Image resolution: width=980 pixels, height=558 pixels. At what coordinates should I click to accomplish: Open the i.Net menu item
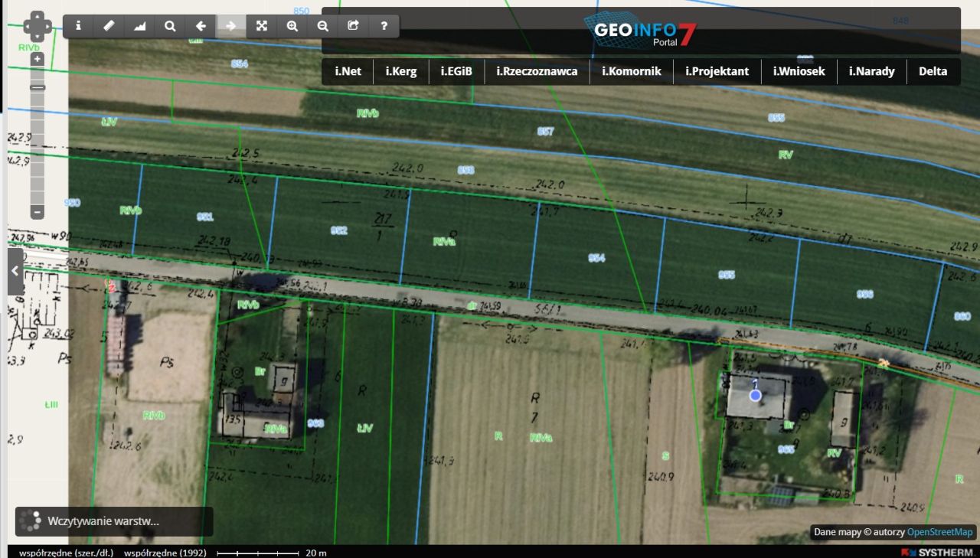(x=348, y=71)
